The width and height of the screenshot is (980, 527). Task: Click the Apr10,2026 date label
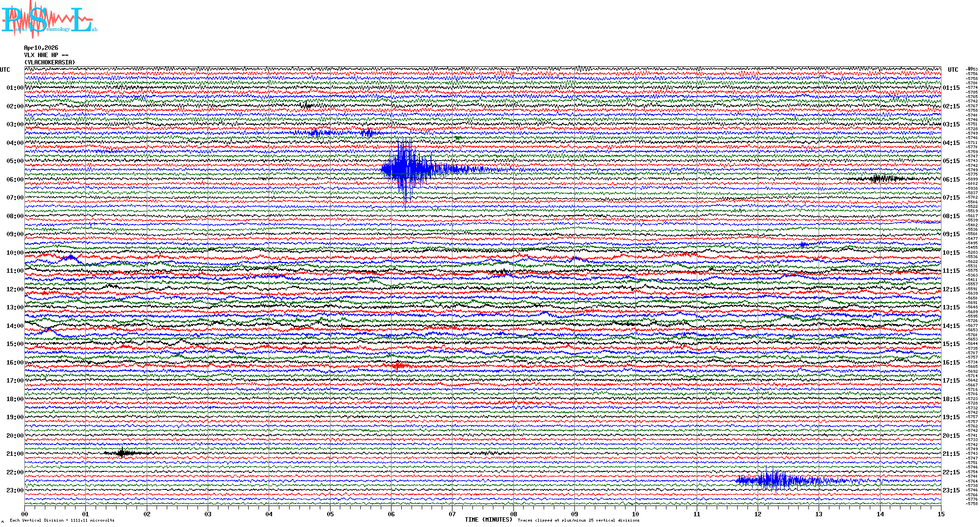pos(41,48)
